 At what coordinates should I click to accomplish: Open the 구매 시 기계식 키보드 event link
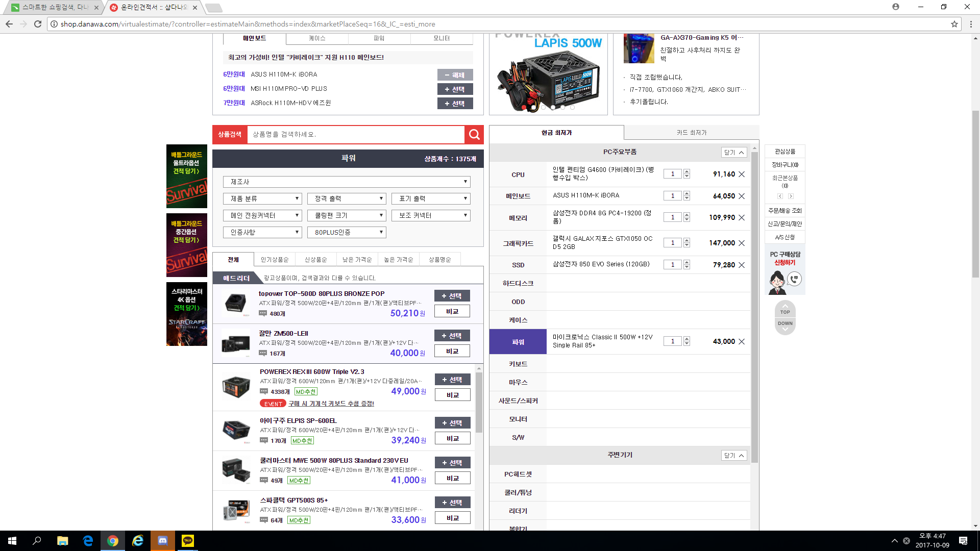coord(331,404)
